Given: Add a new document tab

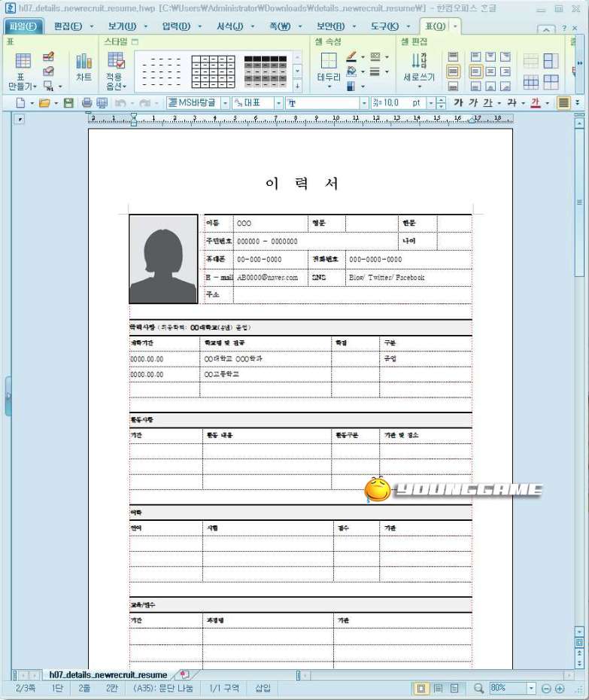Looking at the screenshot, I should 184,674.
